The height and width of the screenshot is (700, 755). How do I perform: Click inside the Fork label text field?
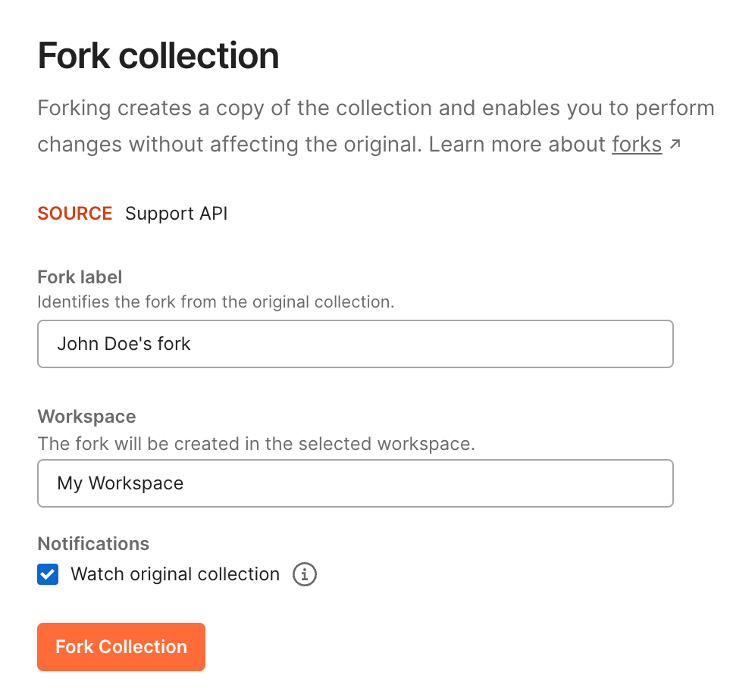tap(355, 343)
